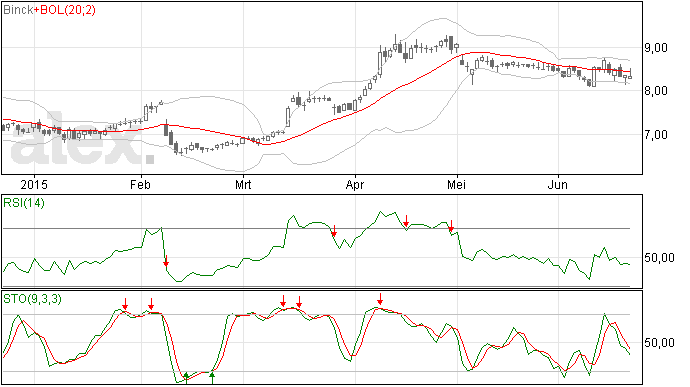Click the 'Binck' chart title label
Image resolution: width=690 pixels, height=387 pixels.
coord(18,10)
